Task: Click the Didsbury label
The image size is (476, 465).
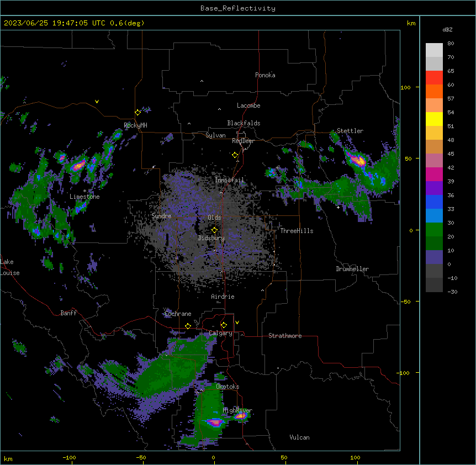Action: coord(211,238)
